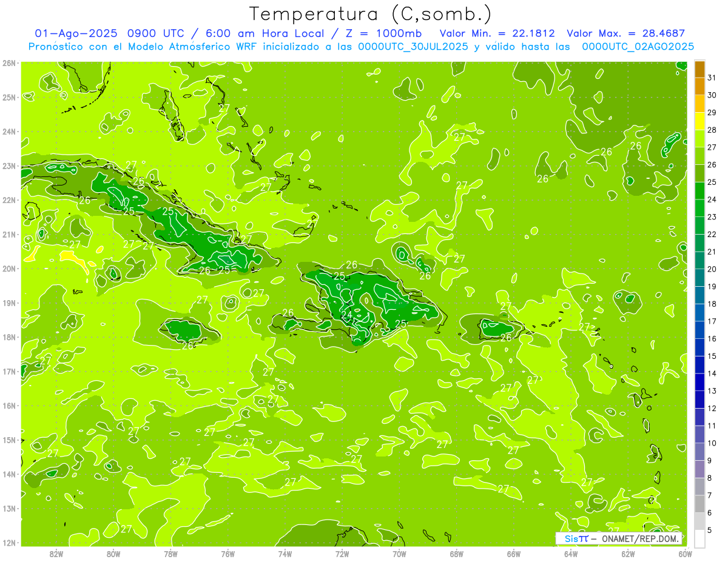Click the legend label '22'

tap(712, 234)
